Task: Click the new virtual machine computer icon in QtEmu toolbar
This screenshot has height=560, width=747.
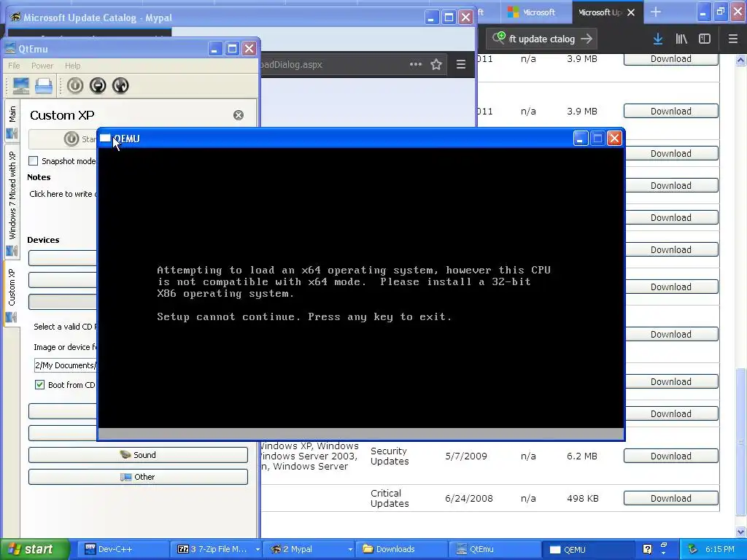Action: pyautogui.click(x=21, y=86)
